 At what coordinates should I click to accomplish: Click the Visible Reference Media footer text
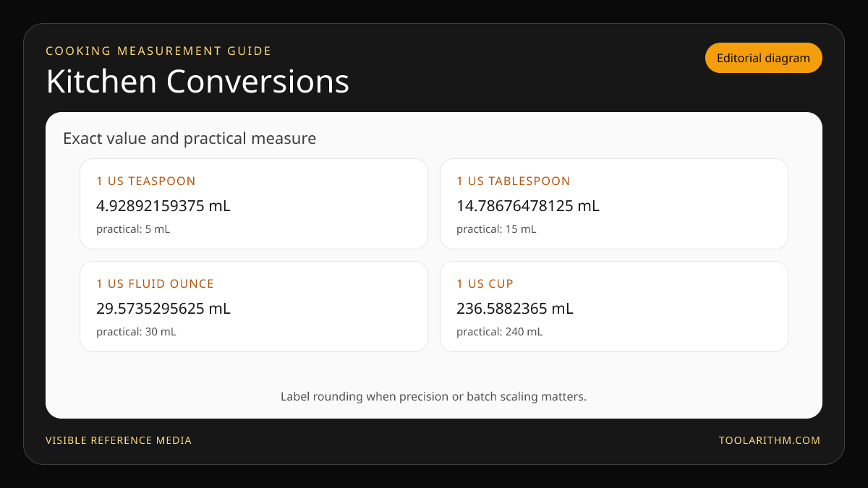pyautogui.click(x=119, y=440)
